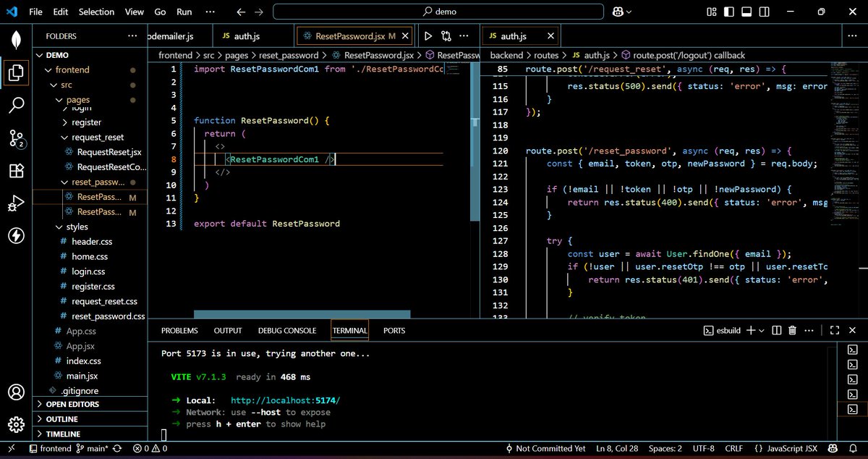Switch to the PROBLEMS panel tab
Screen dimensions: 868x459
tap(179, 330)
